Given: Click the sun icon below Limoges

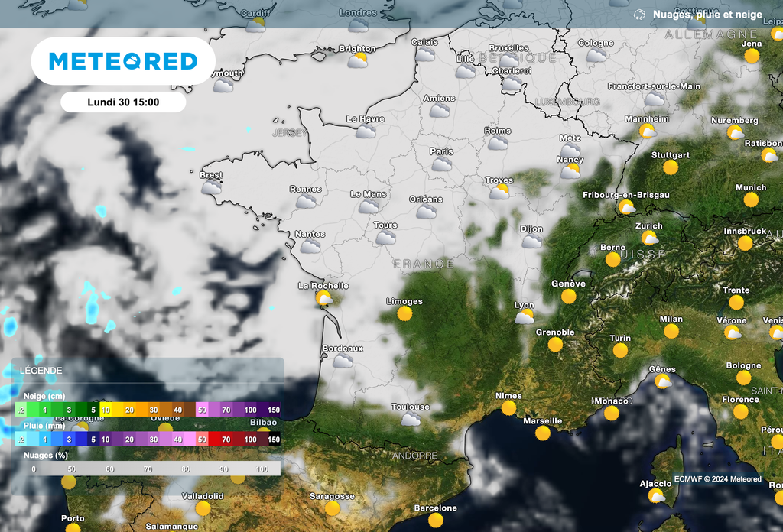Looking at the screenshot, I should tap(404, 313).
